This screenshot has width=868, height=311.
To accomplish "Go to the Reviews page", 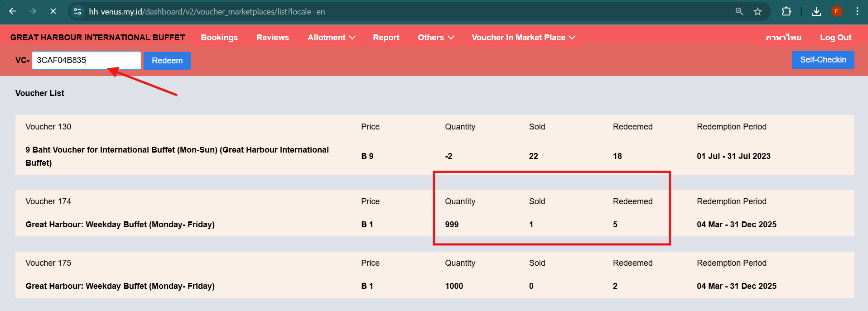I will pyautogui.click(x=272, y=38).
